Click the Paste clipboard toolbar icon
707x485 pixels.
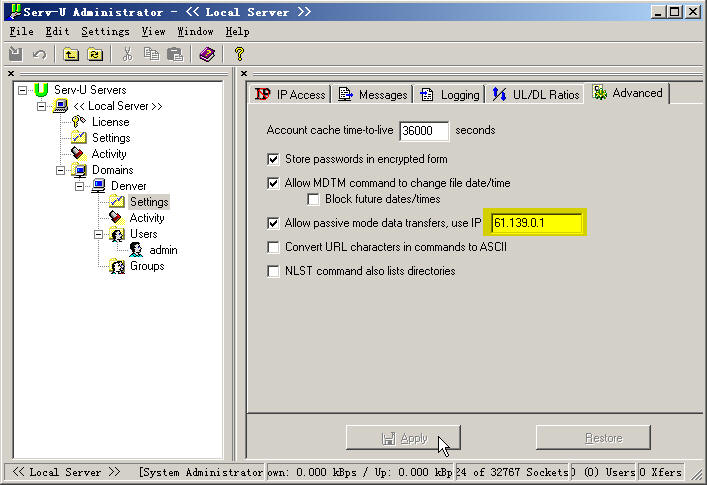coord(175,54)
